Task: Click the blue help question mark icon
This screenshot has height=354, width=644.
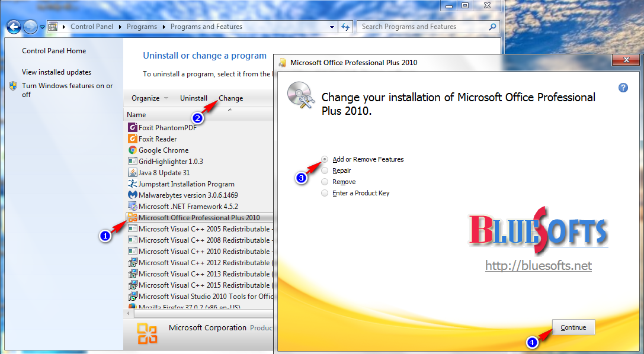Action: click(623, 88)
